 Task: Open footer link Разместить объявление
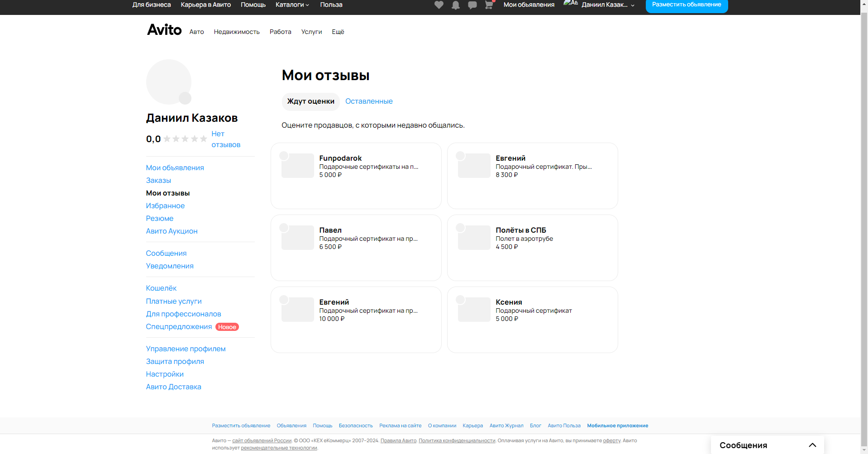pos(241,425)
